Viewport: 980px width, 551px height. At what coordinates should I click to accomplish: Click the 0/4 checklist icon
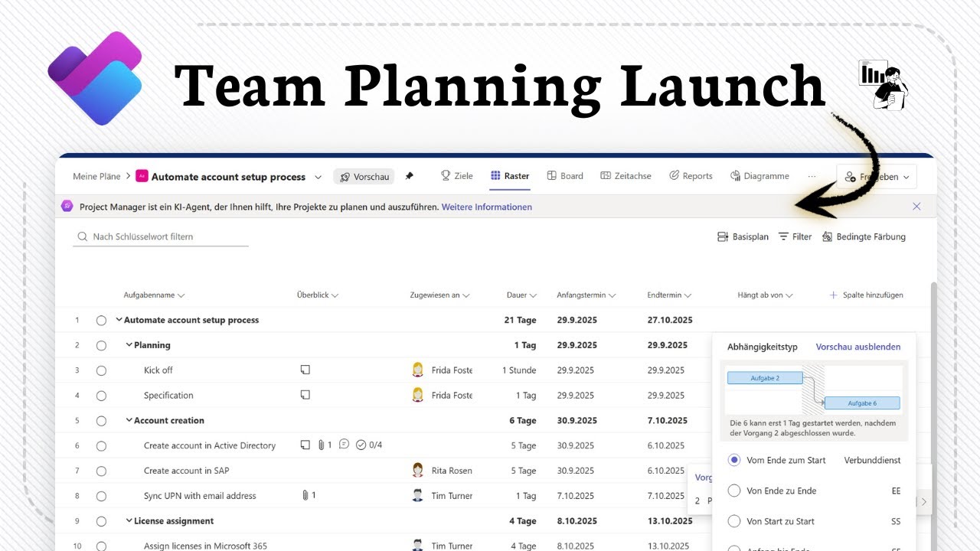click(361, 445)
